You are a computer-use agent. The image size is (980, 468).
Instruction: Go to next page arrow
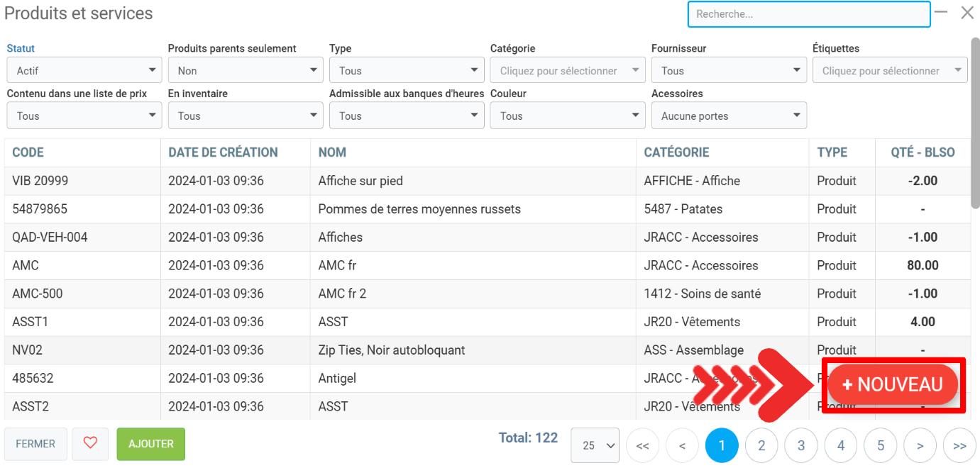920,446
